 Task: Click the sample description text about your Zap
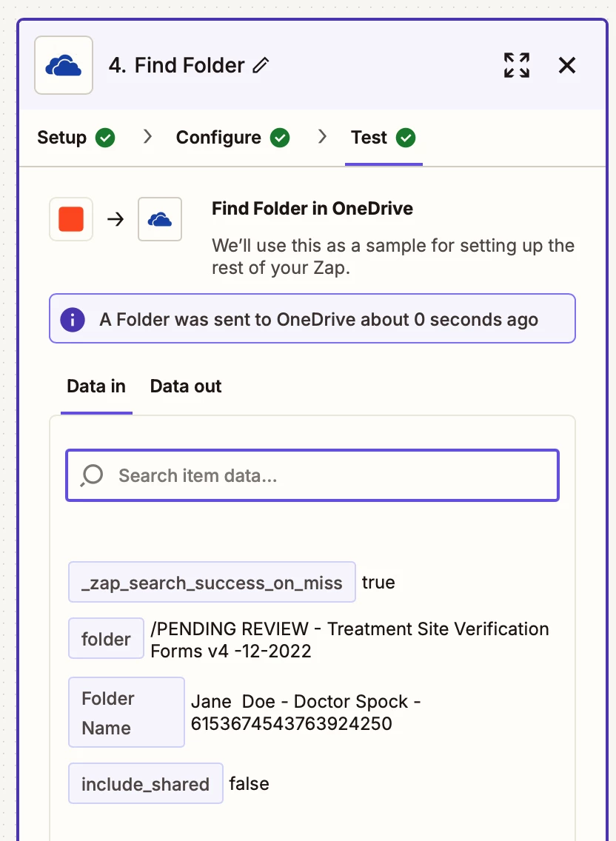pyautogui.click(x=393, y=256)
